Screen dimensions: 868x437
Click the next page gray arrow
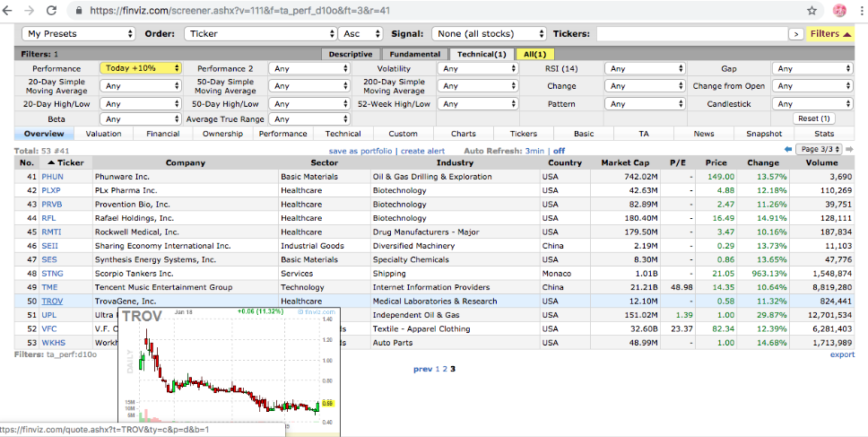coord(848,150)
